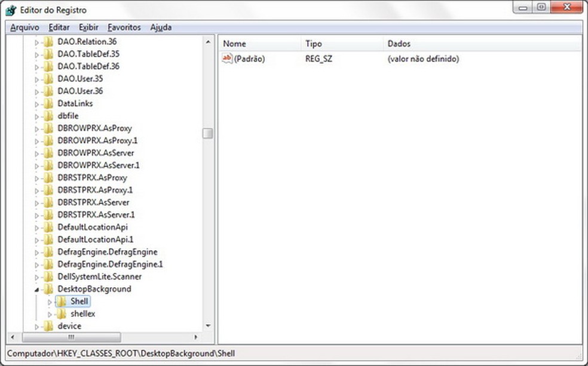The width and height of the screenshot is (588, 366).
Task: Open the Ajuda menu
Action: pyautogui.click(x=161, y=27)
